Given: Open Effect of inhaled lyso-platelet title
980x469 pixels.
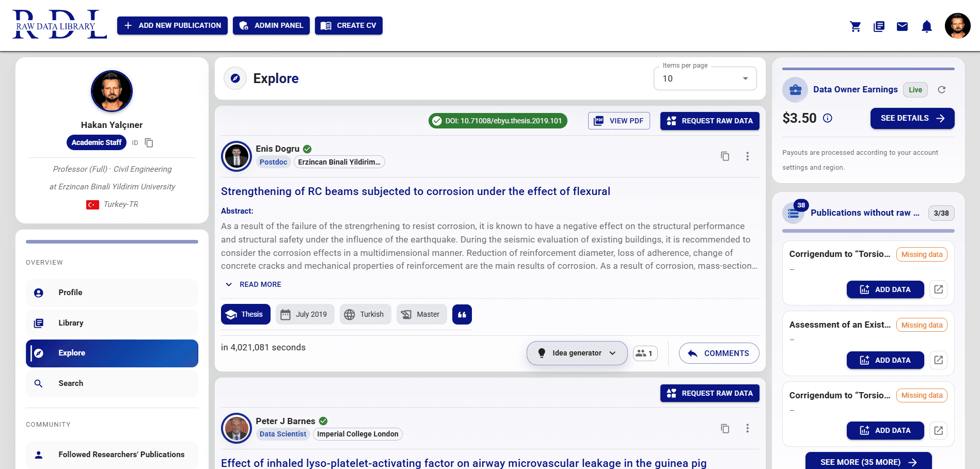Looking at the screenshot, I should pos(464,463).
